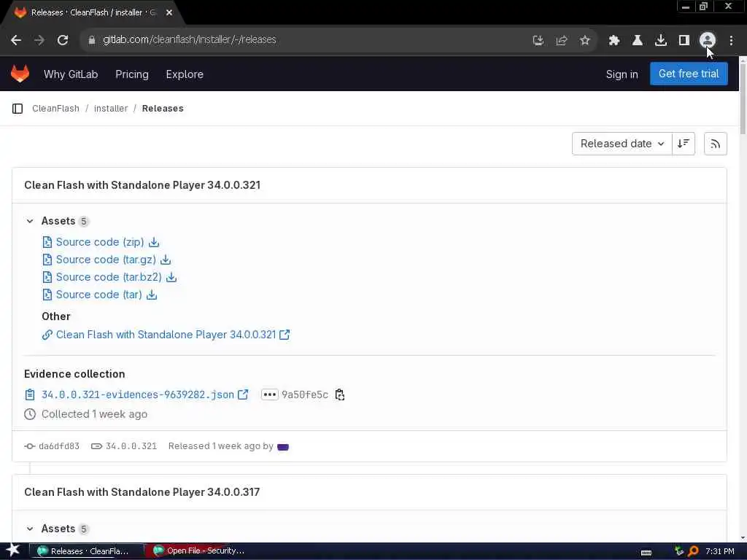Toggle GitLab sidebar panel icon

tap(18, 109)
